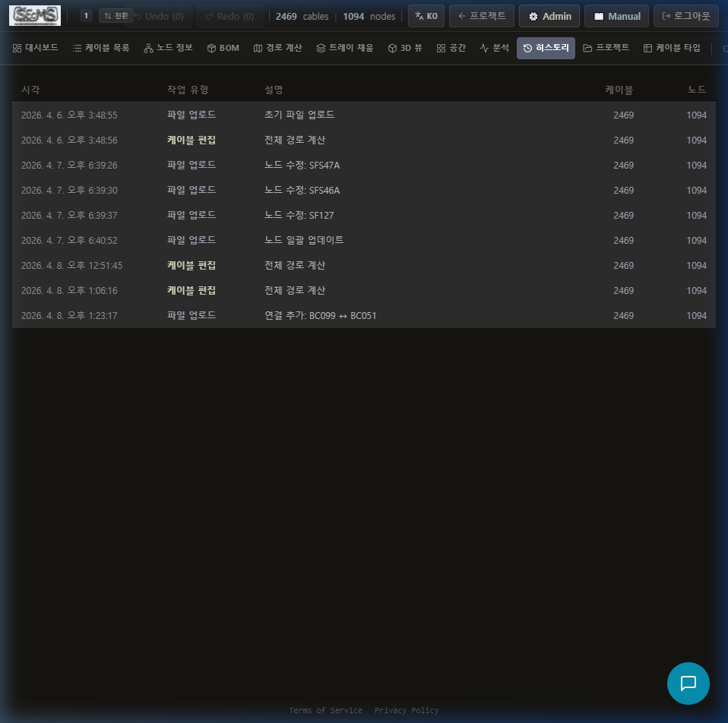This screenshot has width=728, height=723.
Task: Open the chat support bubble
Action: tap(688, 683)
